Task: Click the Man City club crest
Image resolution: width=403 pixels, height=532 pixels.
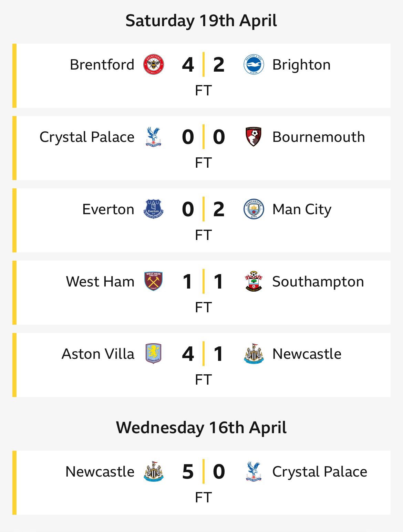Action: point(254,209)
